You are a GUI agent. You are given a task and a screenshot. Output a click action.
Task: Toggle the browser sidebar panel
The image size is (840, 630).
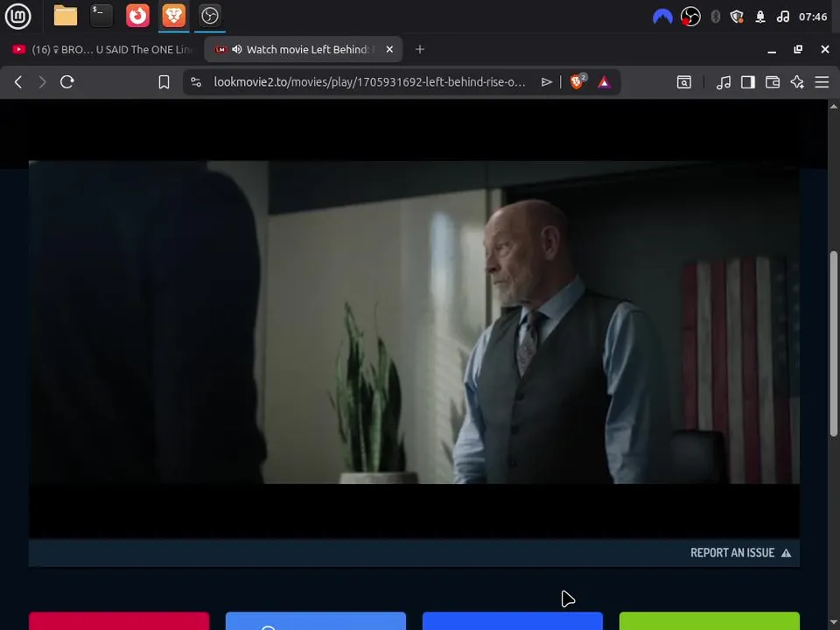[748, 82]
